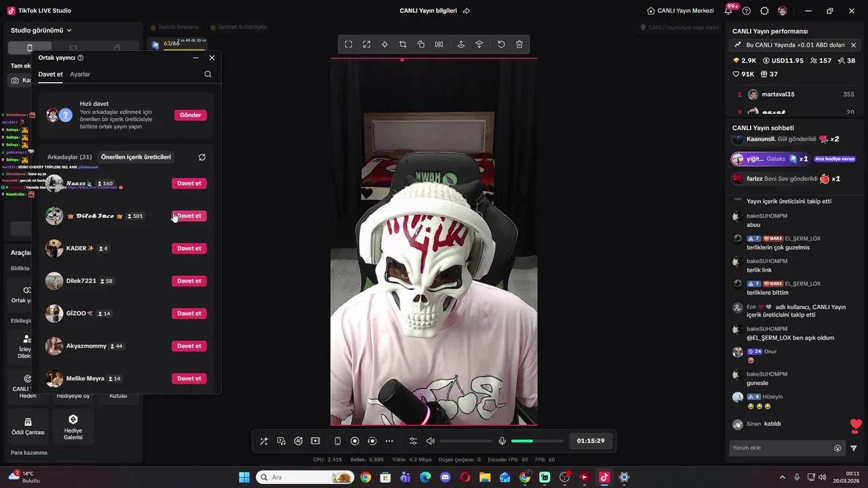
Task: Delete the selected source
Action: 519,44
